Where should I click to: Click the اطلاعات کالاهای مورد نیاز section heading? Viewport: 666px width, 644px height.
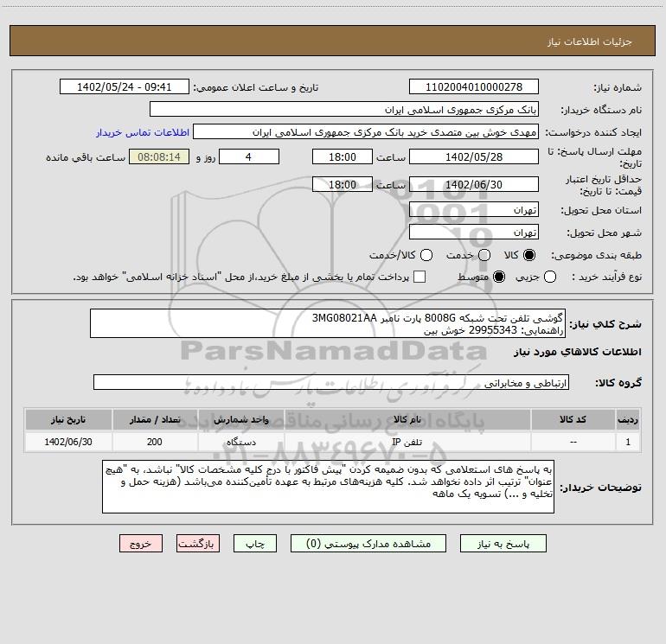[x=578, y=352]
